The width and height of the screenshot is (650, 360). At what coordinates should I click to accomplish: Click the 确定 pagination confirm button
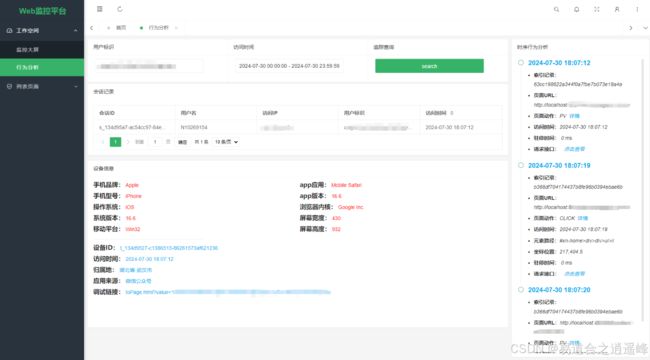click(182, 142)
